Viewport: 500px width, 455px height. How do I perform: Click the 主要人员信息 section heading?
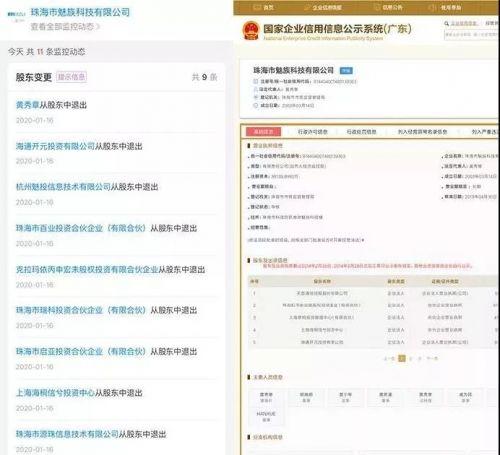point(268,377)
